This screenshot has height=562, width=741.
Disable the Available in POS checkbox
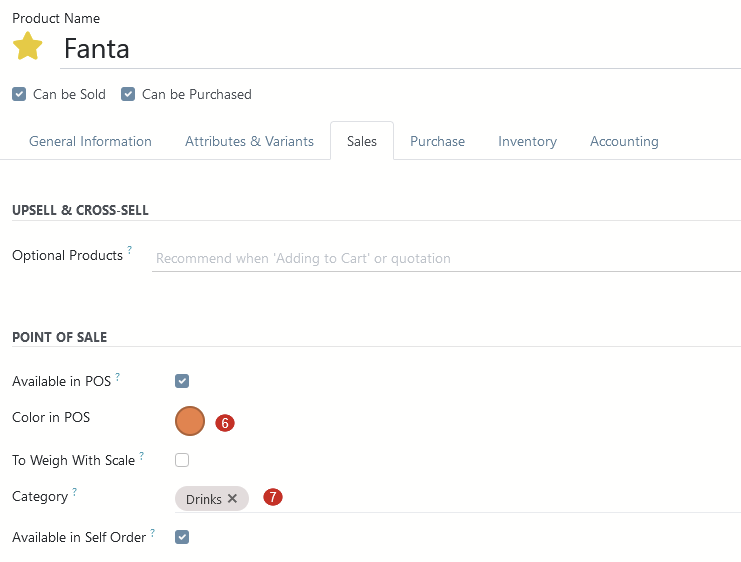(x=182, y=381)
